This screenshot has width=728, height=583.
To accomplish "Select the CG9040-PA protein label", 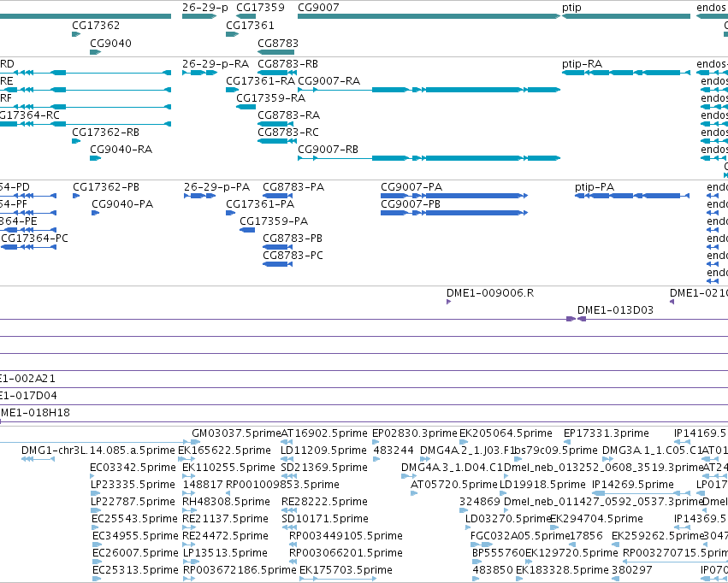I will coord(122,204).
